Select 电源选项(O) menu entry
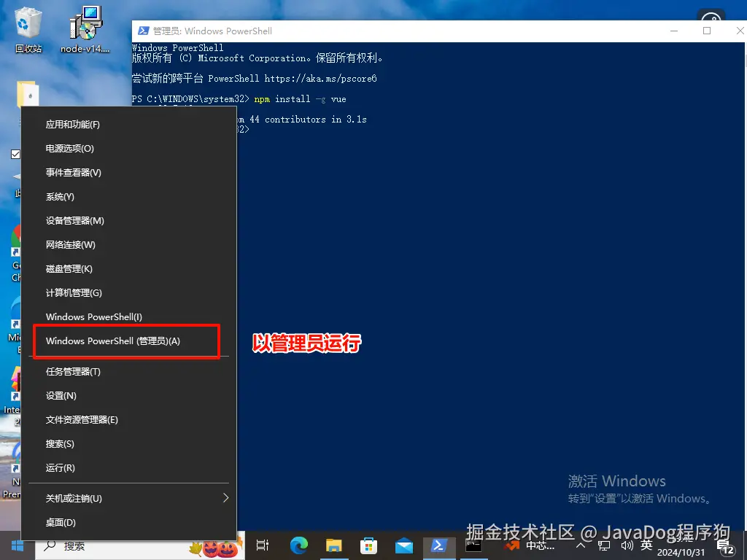The height and width of the screenshot is (560, 747). click(128, 149)
